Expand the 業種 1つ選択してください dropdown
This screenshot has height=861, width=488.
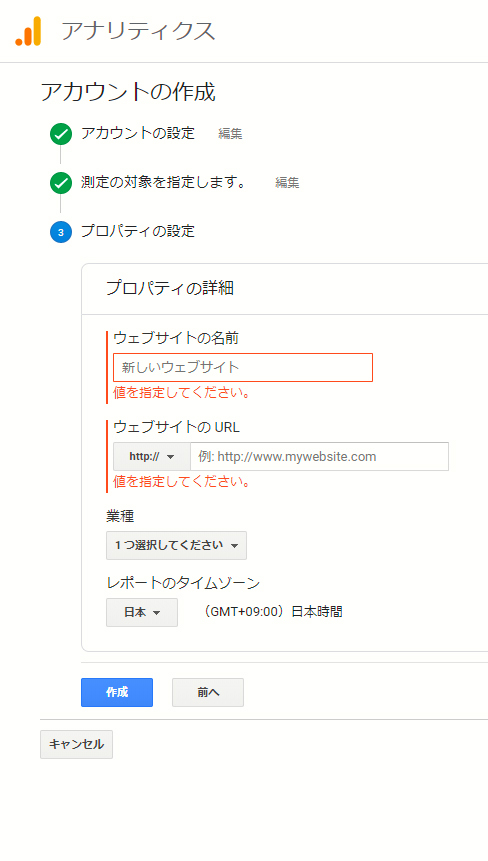click(176, 545)
